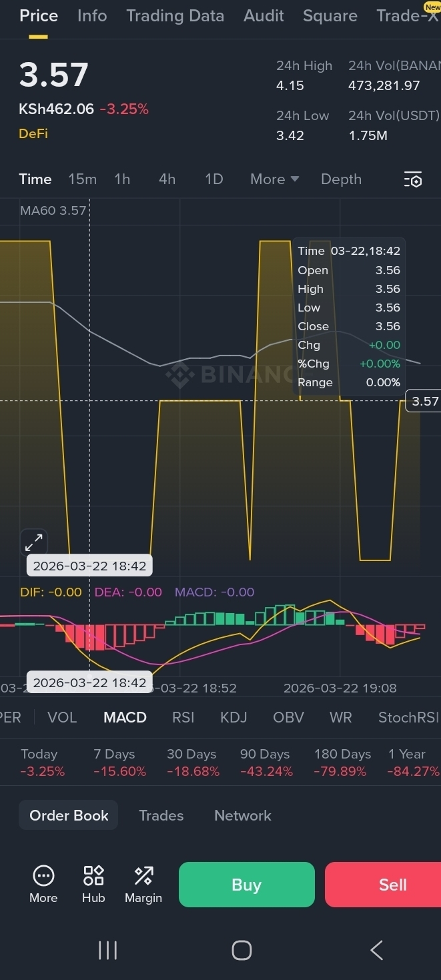Image resolution: width=441 pixels, height=980 pixels.
Task: Tap the 19:08 time axis label
Action: coord(340,688)
